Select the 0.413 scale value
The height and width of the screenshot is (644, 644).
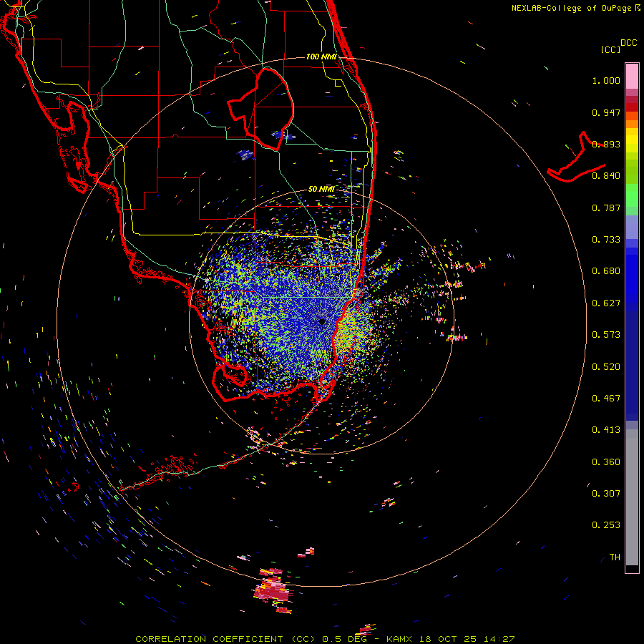(606, 430)
